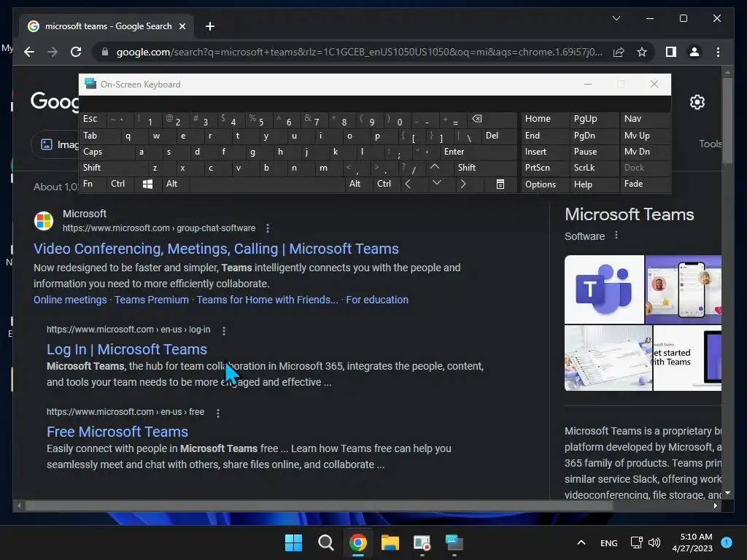Toggle the right Shift key

pyautogui.click(x=485, y=168)
